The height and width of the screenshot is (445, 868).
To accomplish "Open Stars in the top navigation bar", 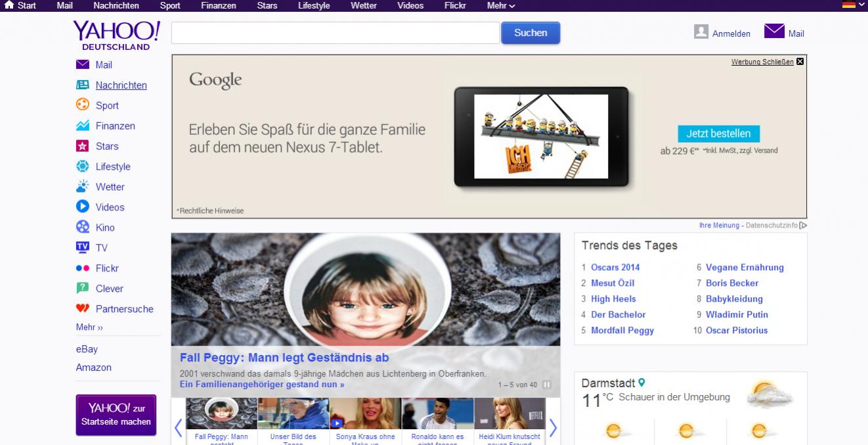I will tap(267, 5).
